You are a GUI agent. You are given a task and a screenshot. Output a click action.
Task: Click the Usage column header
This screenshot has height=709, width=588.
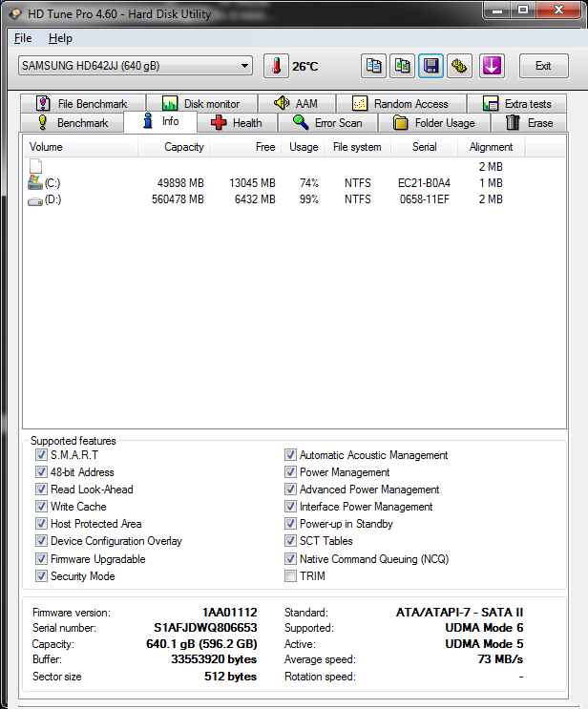(x=303, y=147)
